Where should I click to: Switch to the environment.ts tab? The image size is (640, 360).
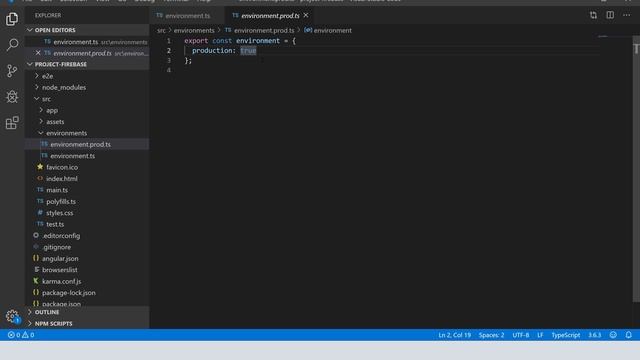pos(187,16)
